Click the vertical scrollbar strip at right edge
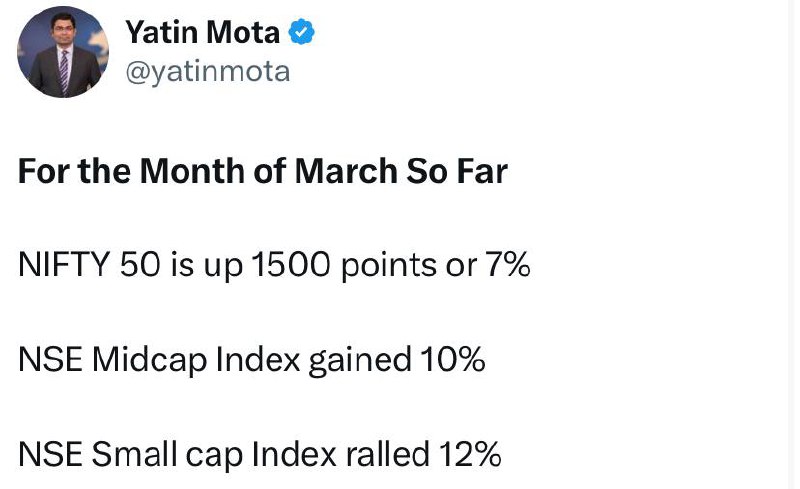 [x=791, y=244]
